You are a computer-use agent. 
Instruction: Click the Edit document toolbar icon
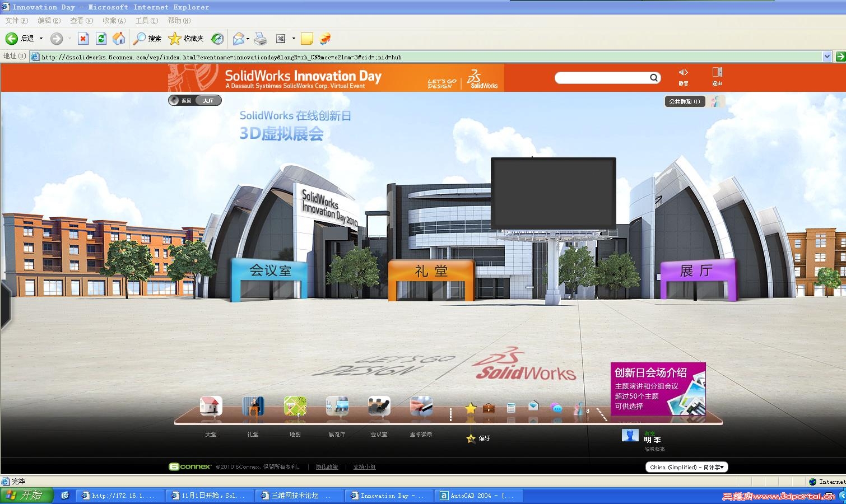click(281, 38)
